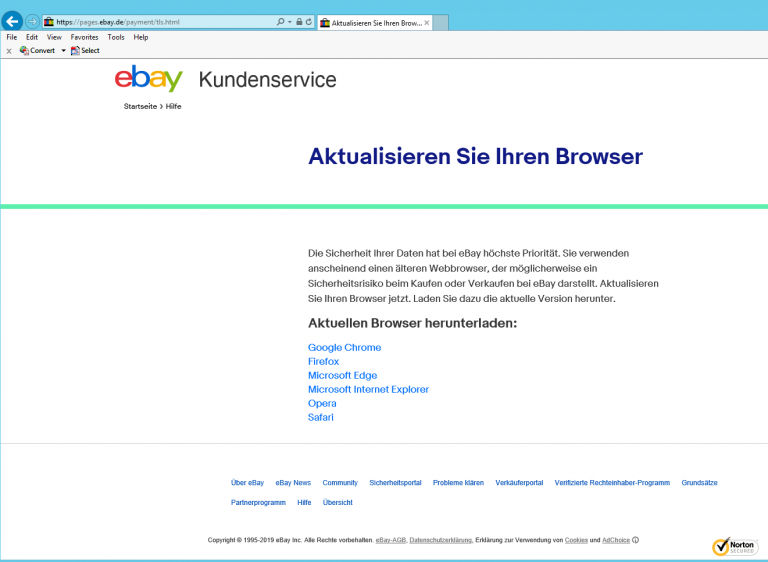This screenshot has width=768, height=562.
Task: Click the 'Über eBay' footer link
Action: click(247, 483)
